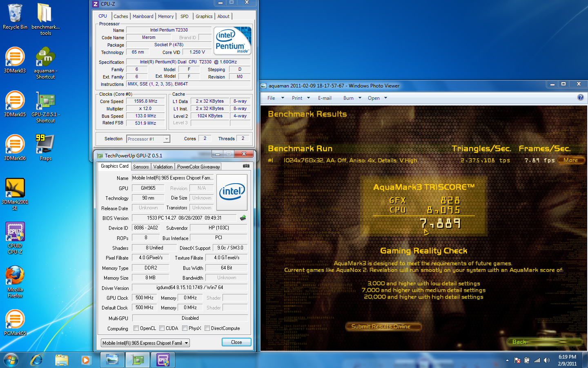Viewport: 588px width, 368px height.
Task: Launch the Fraps desktop icon
Action: (45, 148)
